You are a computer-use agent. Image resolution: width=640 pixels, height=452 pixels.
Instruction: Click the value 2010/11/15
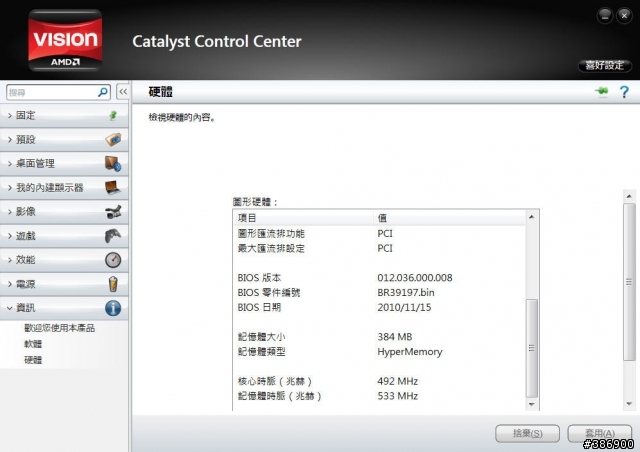point(404,307)
